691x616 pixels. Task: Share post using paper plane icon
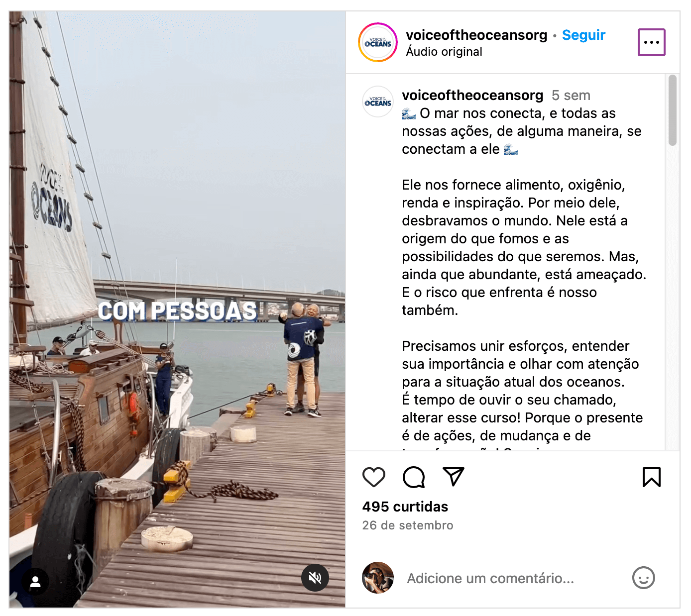click(x=454, y=477)
